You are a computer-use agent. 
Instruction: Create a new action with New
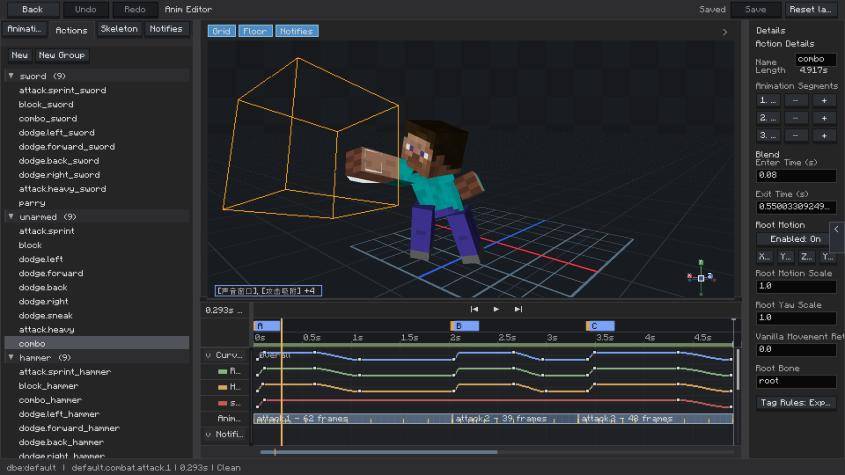(x=19, y=55)
